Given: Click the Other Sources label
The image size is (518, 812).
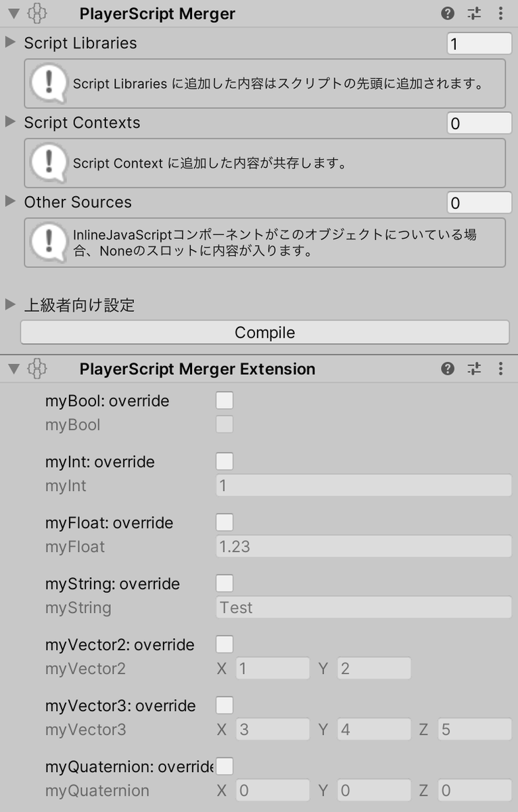Looking at the screenshot, I should (x=78, y=202).
